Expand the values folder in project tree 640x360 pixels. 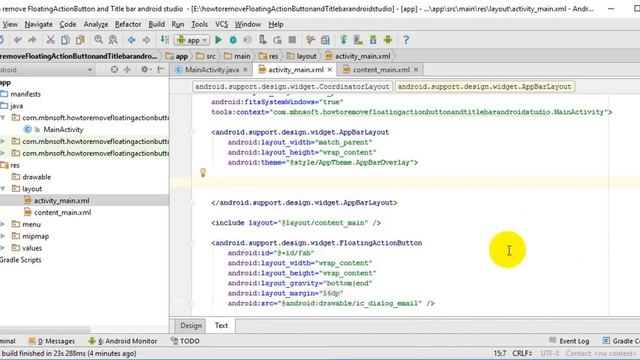pyautogui.click(x=3, y=248)
